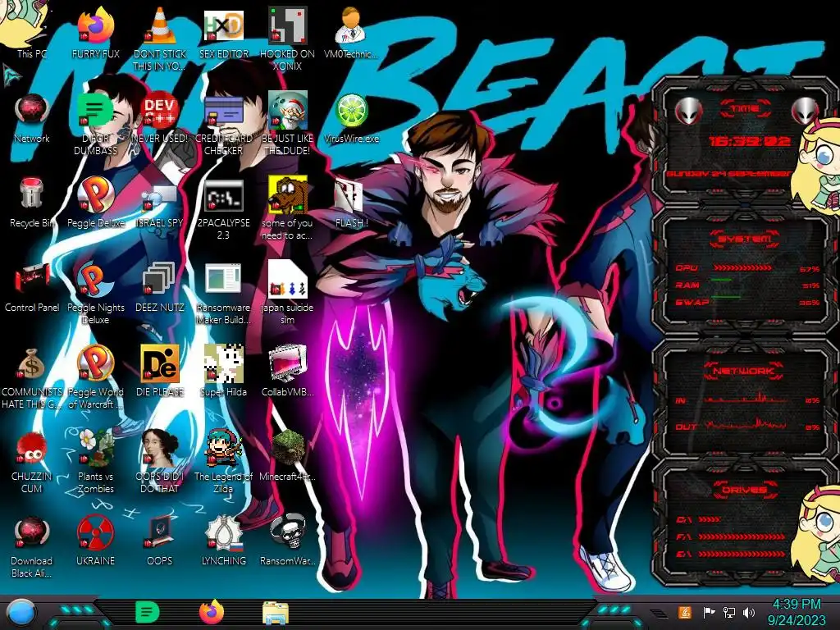Open Download Black Ali shortcut
This screenshot has height=630, width=840.
32,546
